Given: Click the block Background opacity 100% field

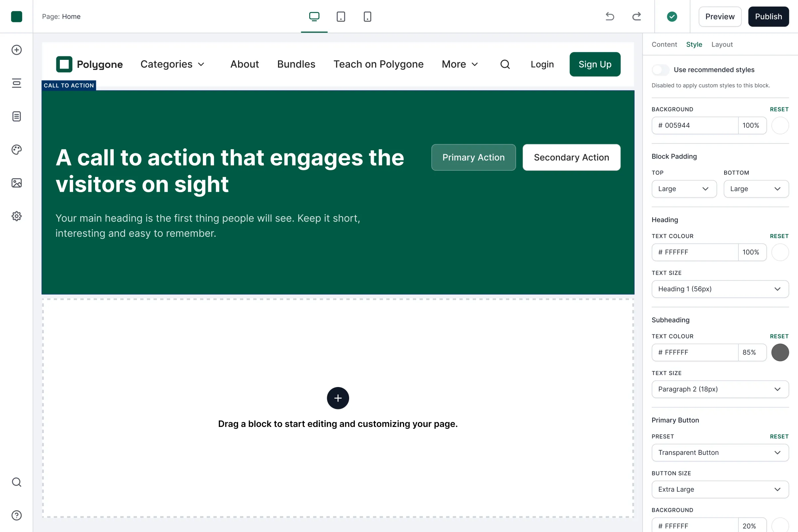Looking at the screenshot, I should (x=752, y=126).
